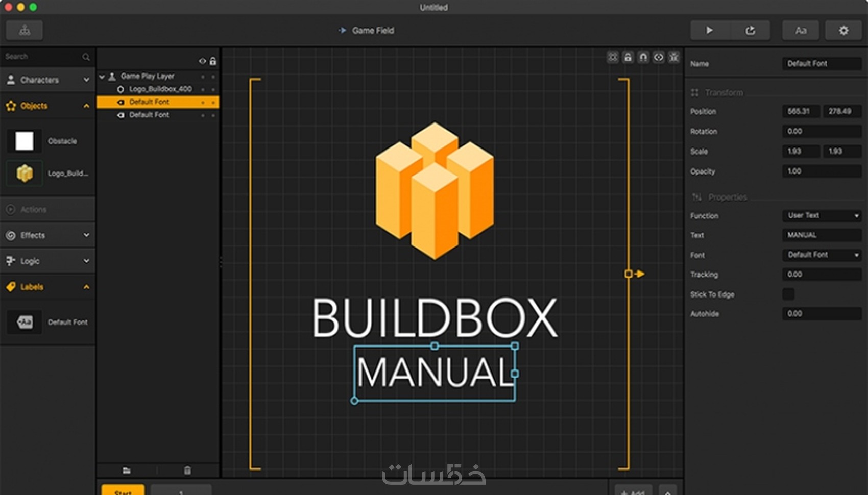Expand the Effects section
Image resolution: width=868 pixels, height=495 pixels.
pos(47,235)
